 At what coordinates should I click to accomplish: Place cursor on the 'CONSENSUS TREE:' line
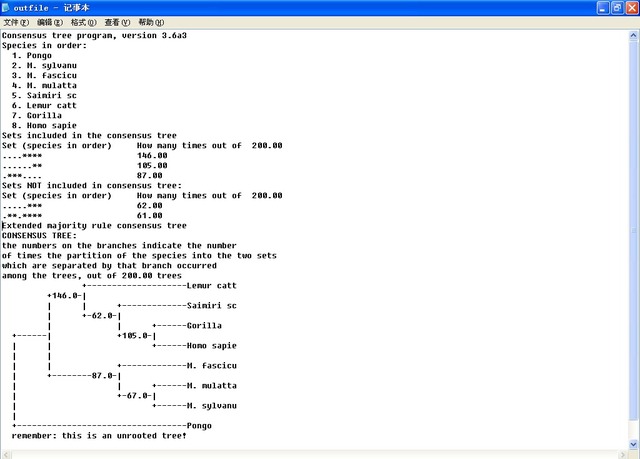(40, 236)
